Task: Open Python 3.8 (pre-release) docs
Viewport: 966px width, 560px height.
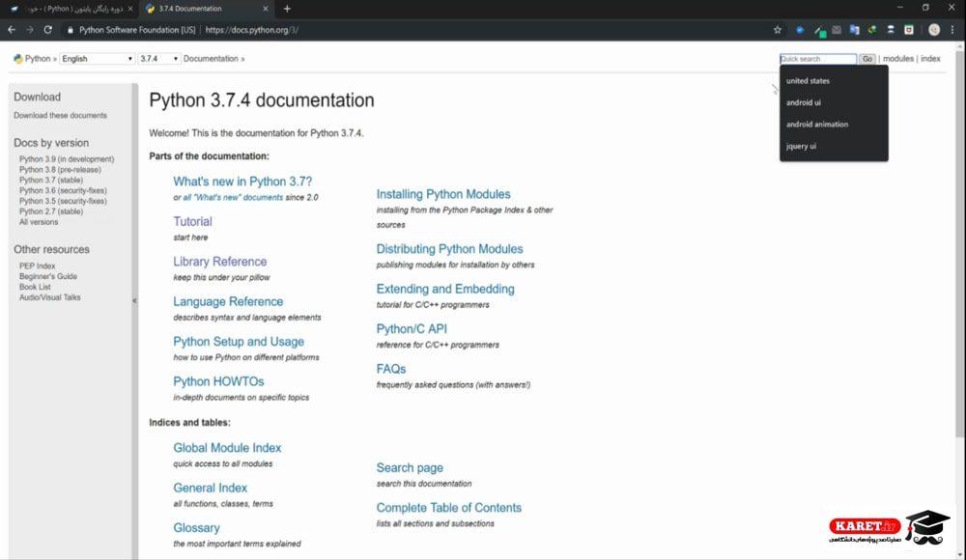Action: coord(60,169)
